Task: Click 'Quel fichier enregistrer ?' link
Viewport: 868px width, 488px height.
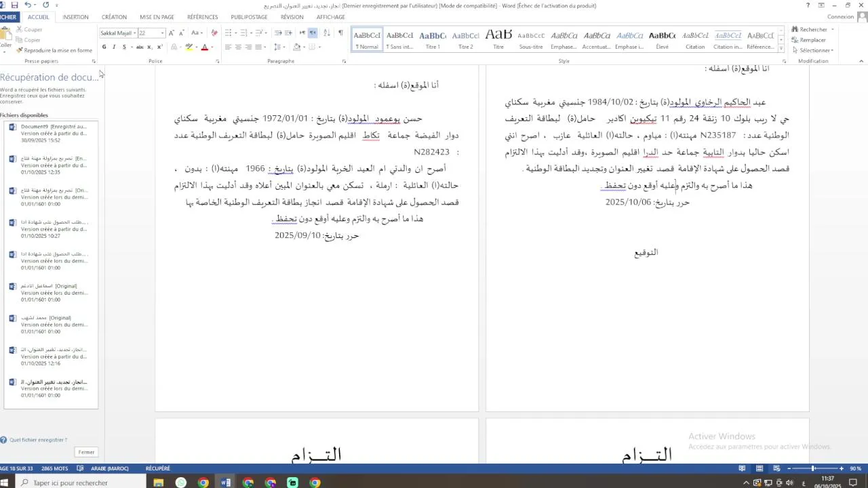Action: pos(38,440)
